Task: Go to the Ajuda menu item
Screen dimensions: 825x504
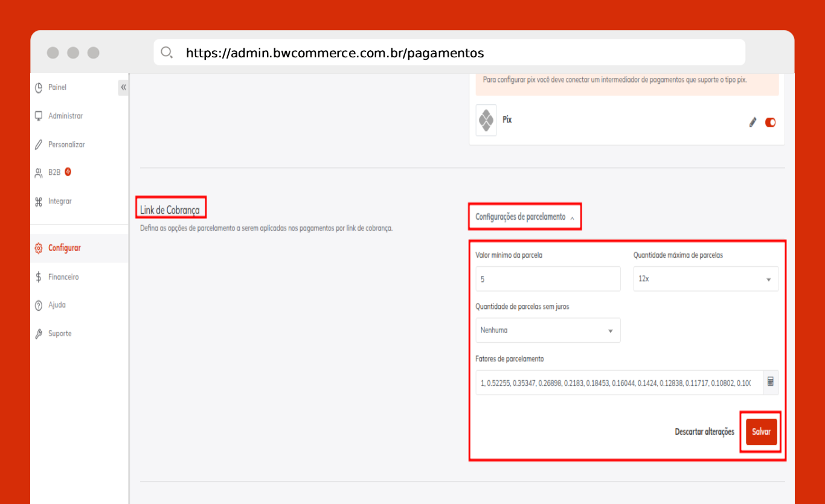Action: coord(57,305)
